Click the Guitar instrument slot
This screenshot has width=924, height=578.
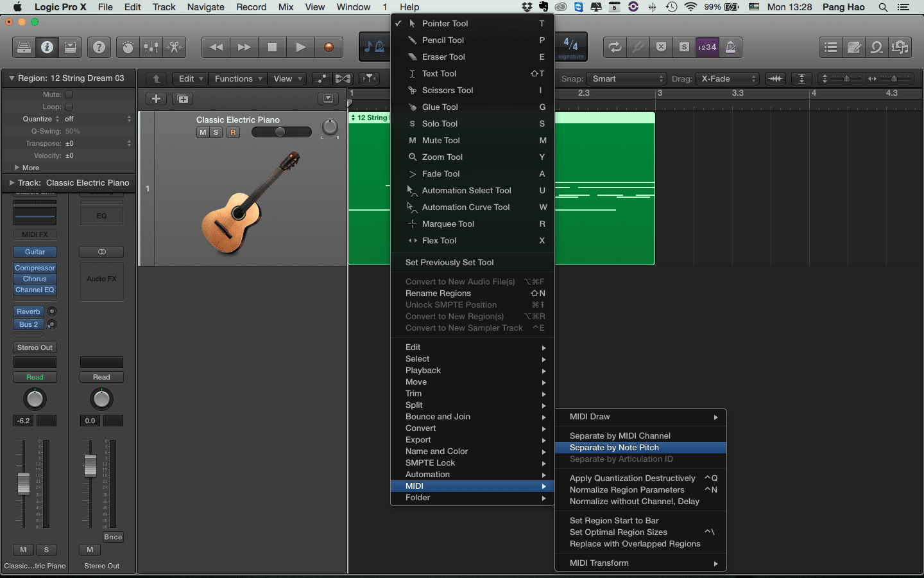(x=35, y=252)
